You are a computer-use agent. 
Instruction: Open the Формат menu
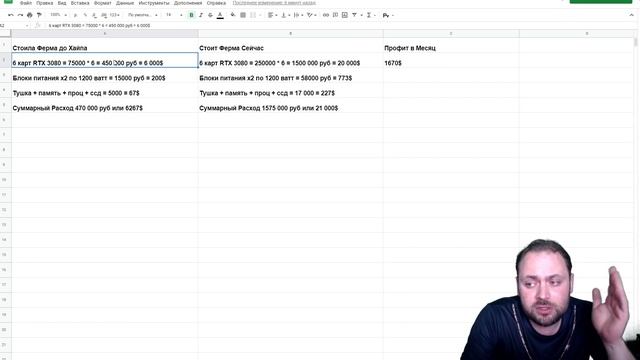point(102,3)
